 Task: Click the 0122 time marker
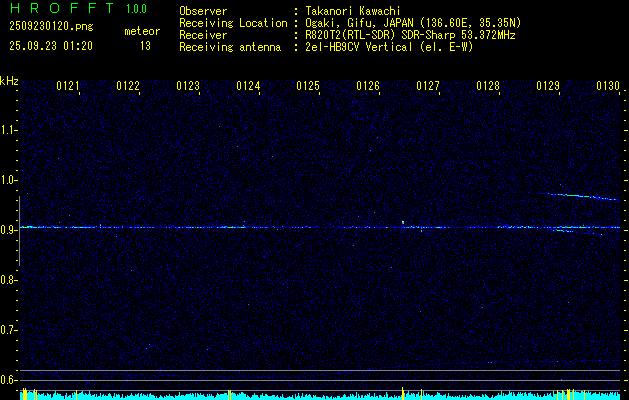pos(128,85)
